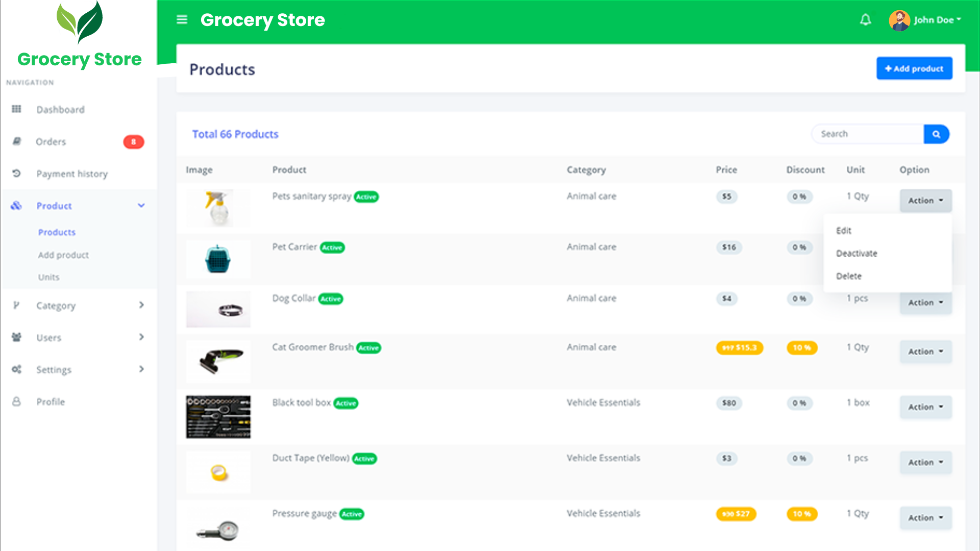Open Action dropdown for Cat Groomer Brush
This screenshot has height=551, width=980.
[x=925, y=352]
